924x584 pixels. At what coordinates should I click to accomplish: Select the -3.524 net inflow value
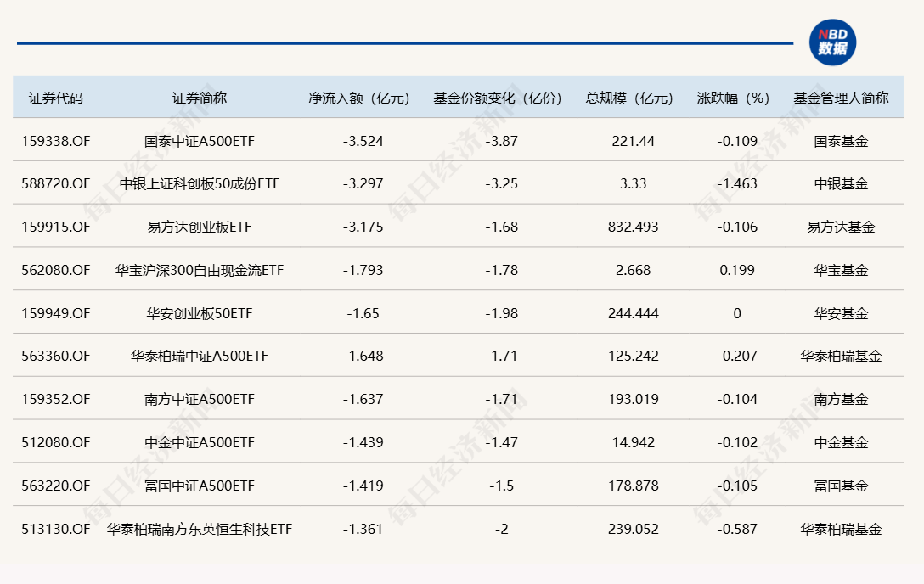tap(363, 141)
